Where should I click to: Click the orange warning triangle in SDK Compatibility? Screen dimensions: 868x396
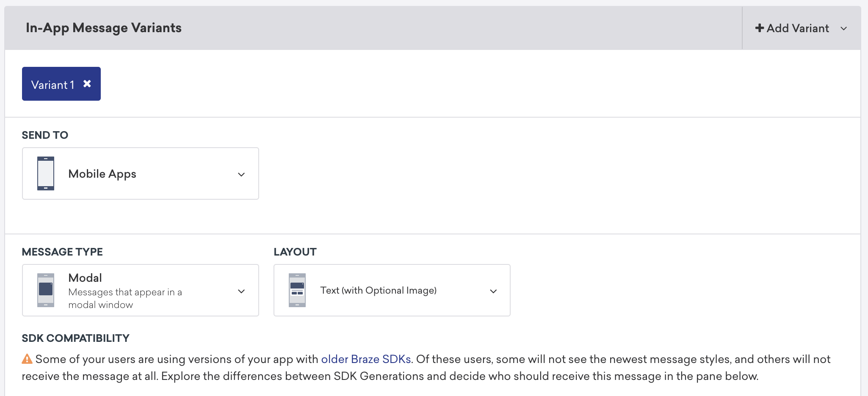(27, 358)
